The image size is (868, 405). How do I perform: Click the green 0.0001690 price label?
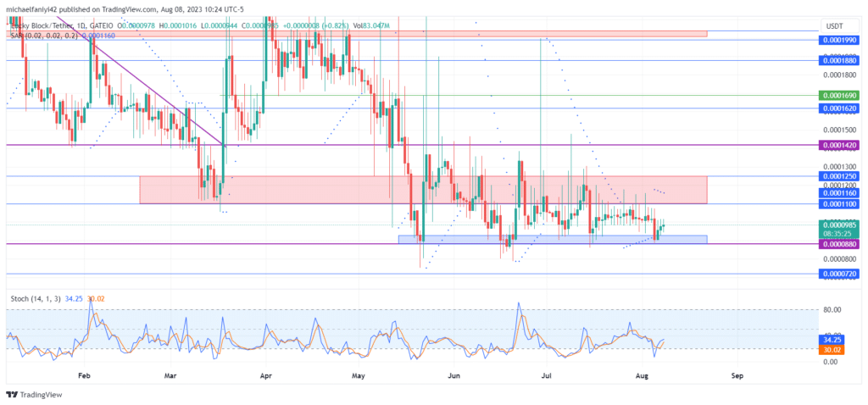(x=839, y=96)
